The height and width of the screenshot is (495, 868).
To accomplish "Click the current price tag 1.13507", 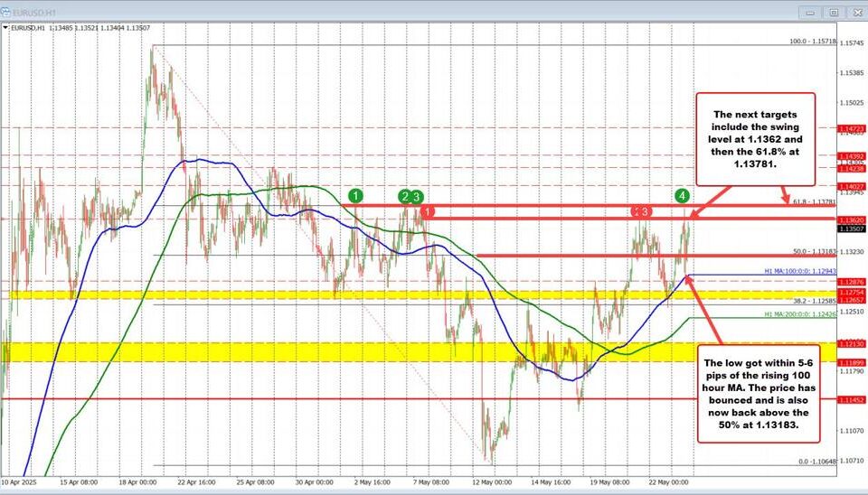I will tap(852, 229).
